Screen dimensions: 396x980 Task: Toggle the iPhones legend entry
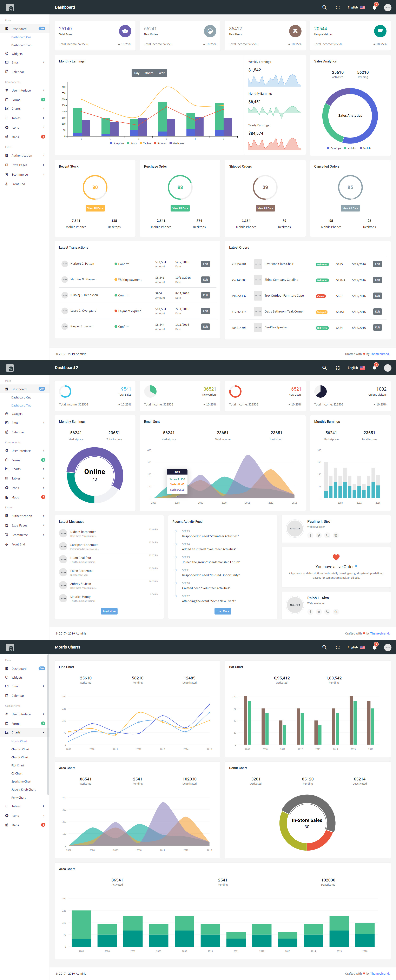pos(160,143)
